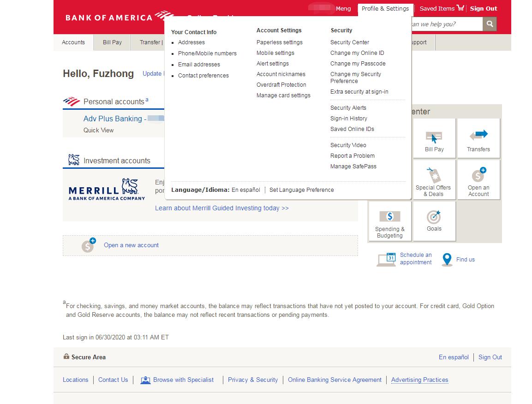This screenshot has height=404, width=532.
Task: Open Saved Online IDs
Action: [x=352, y=129]
